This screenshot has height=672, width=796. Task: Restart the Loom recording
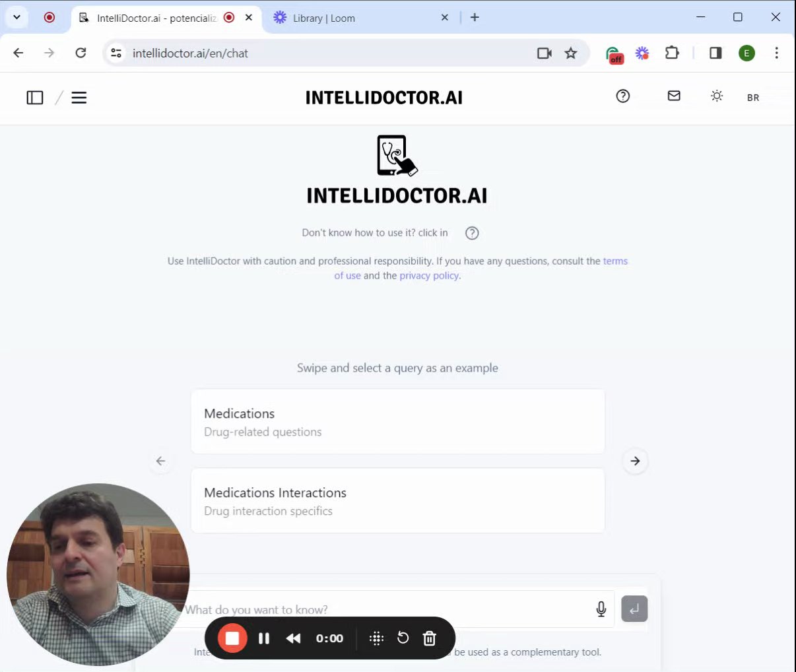pyautogui.click(x=403, y=638)
